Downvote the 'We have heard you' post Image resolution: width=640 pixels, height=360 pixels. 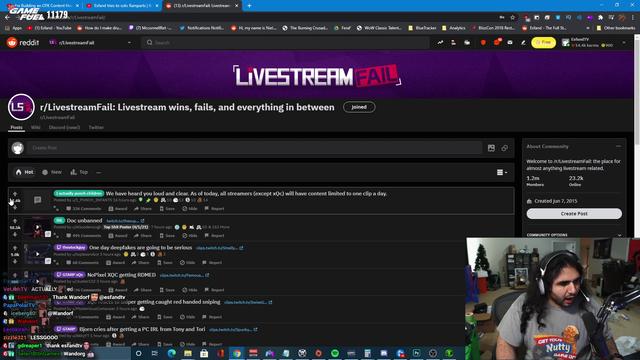point(15,207)
